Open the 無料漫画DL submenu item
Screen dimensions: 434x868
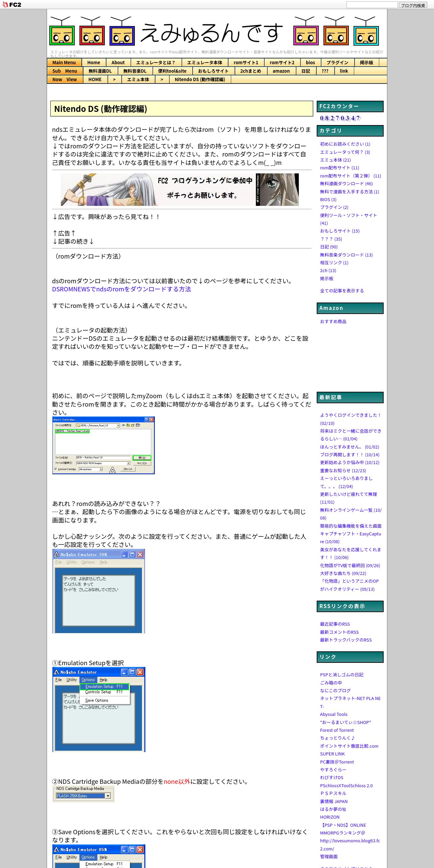point(100,71)
